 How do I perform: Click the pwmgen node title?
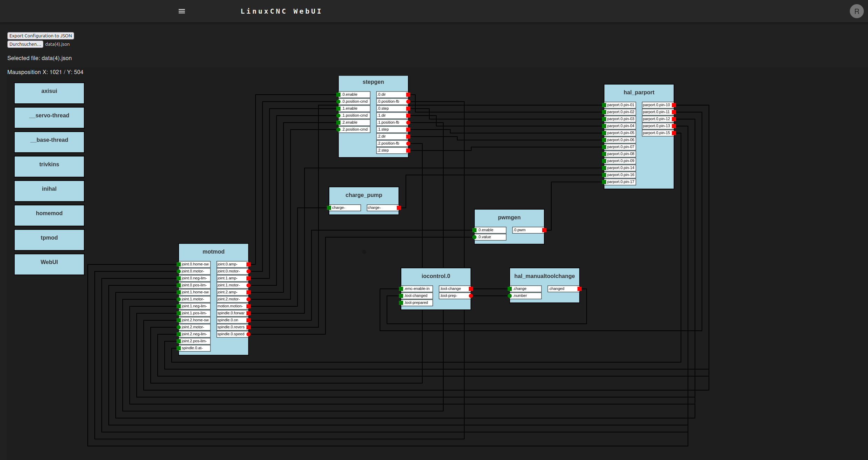tap(509, 218)
